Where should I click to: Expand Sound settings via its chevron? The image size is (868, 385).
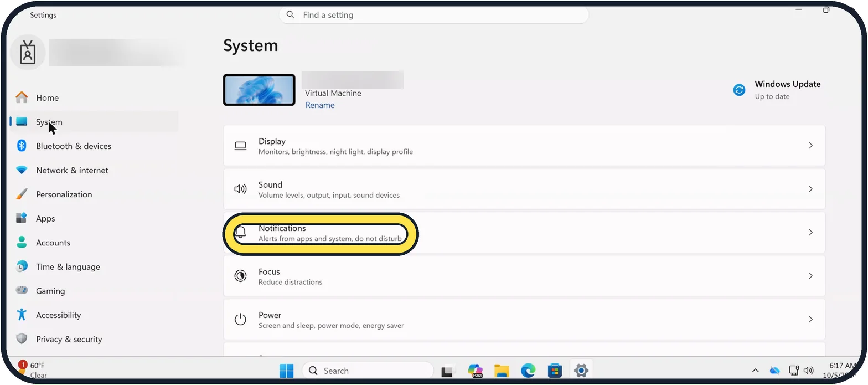tap(810, 189)
